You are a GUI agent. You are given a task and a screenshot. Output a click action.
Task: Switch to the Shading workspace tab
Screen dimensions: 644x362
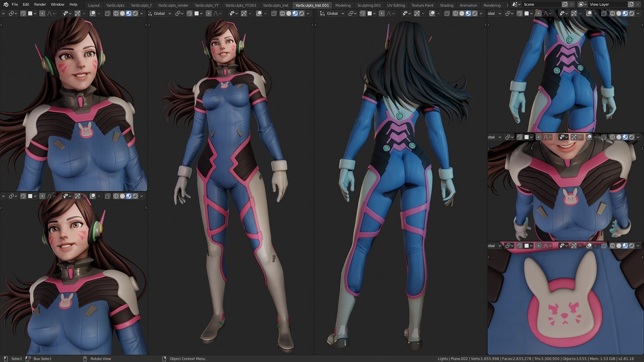click(x=447, y=5)
